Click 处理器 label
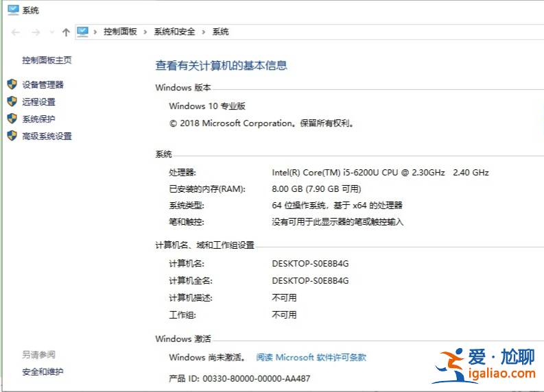 tap(182, 173)
